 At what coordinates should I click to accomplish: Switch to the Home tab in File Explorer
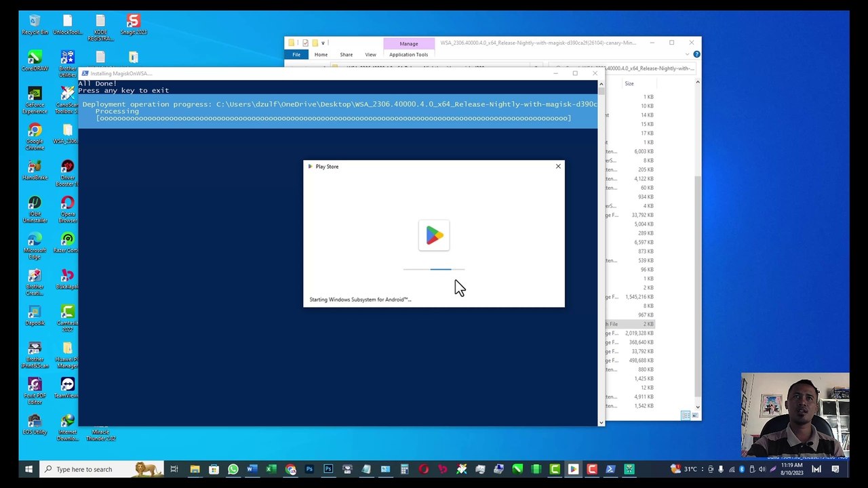pos(321,54)
